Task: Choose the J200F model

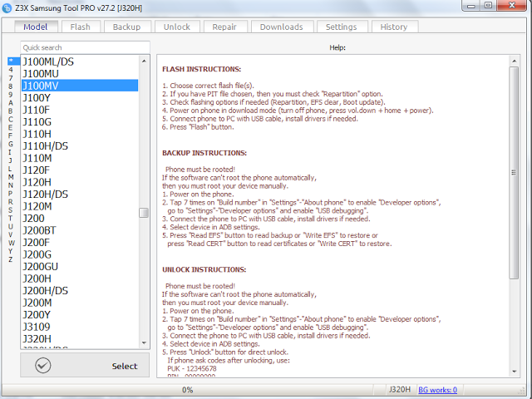Action: pyautogui.click(x=80, y=242)
